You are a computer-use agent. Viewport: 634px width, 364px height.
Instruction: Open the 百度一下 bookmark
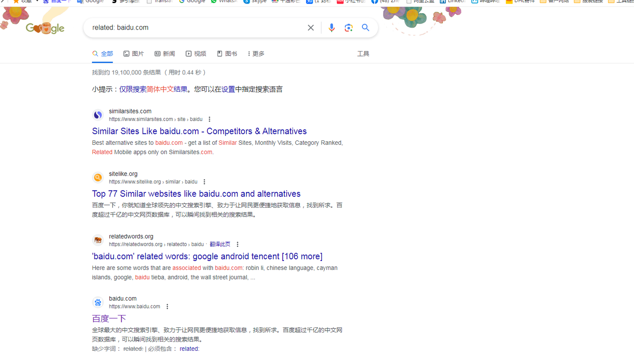pos(57,3)
